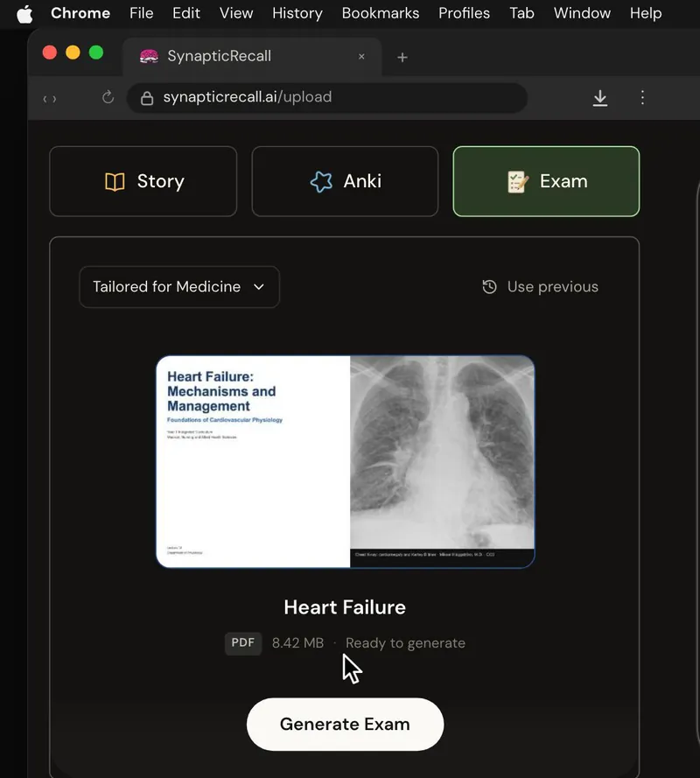This screenshot has width=700, height=778.
Task: Open the Chrome application menu
Action: [80, 13]
